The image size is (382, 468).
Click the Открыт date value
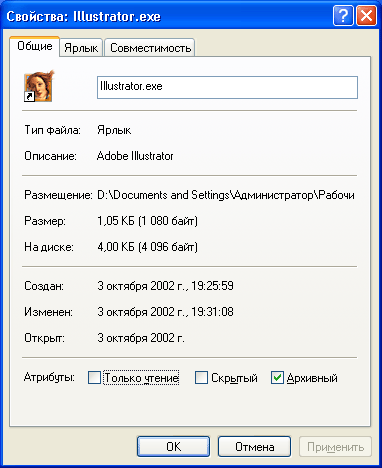tap(141, 338)
